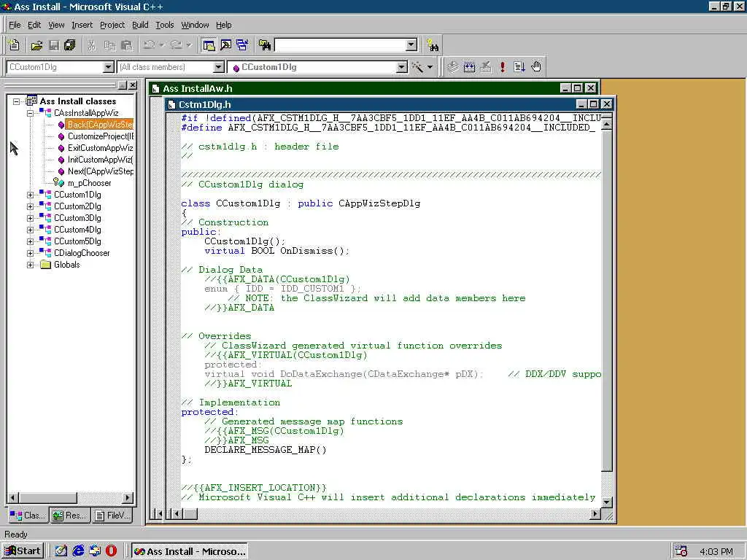Click the Find in Files icon
The image size is (747, 560).
264,45
